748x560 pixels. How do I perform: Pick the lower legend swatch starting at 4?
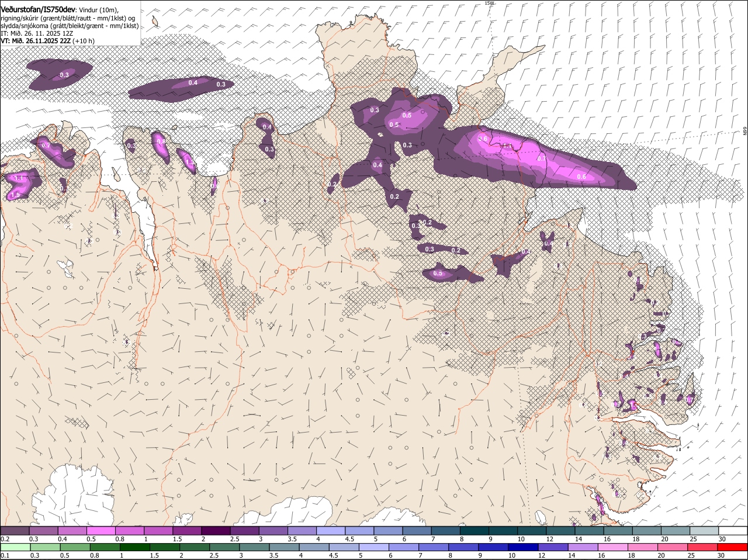314,548
